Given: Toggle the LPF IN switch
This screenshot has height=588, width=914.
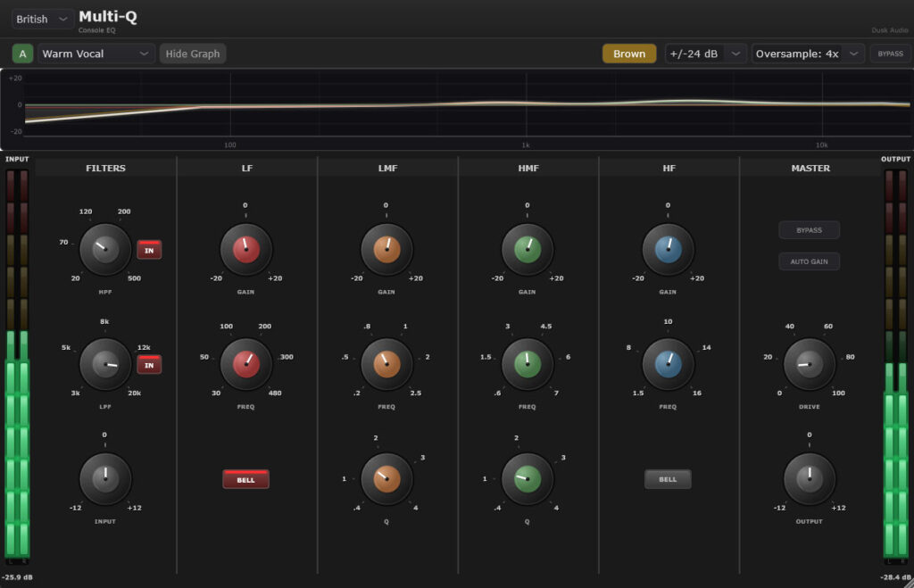Looking at the screenshot, I should [x=149, y=365].
